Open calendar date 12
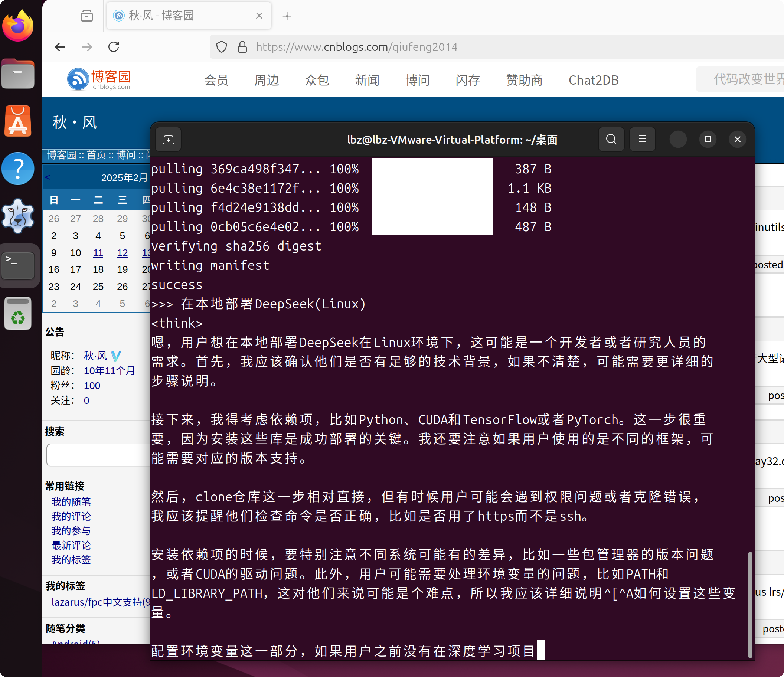Image resolution: width=784 pixels, height=677 pixels. click(122, 253)
